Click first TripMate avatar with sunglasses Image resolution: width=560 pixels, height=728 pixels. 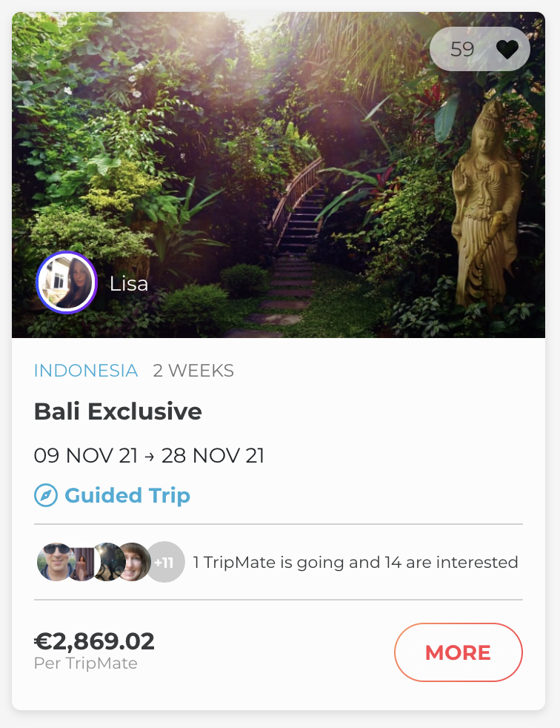(x=54, y=562)
